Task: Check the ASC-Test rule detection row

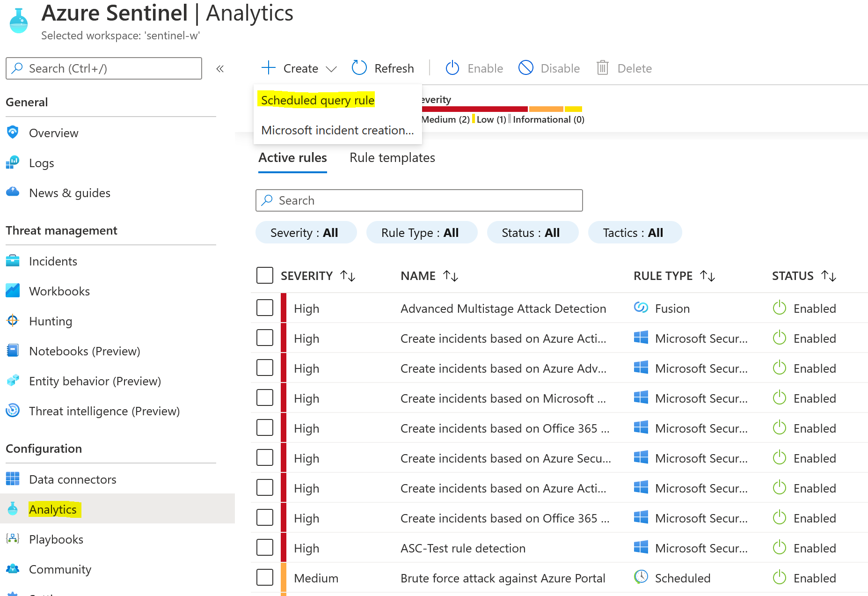Action: (x=265, y=547)
